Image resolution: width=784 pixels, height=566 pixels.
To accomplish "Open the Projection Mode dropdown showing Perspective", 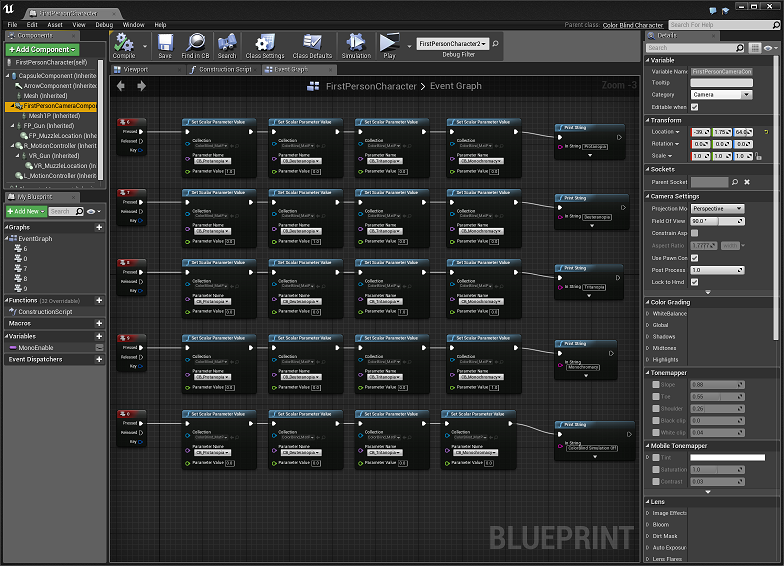I will click(x=718, y=208).
